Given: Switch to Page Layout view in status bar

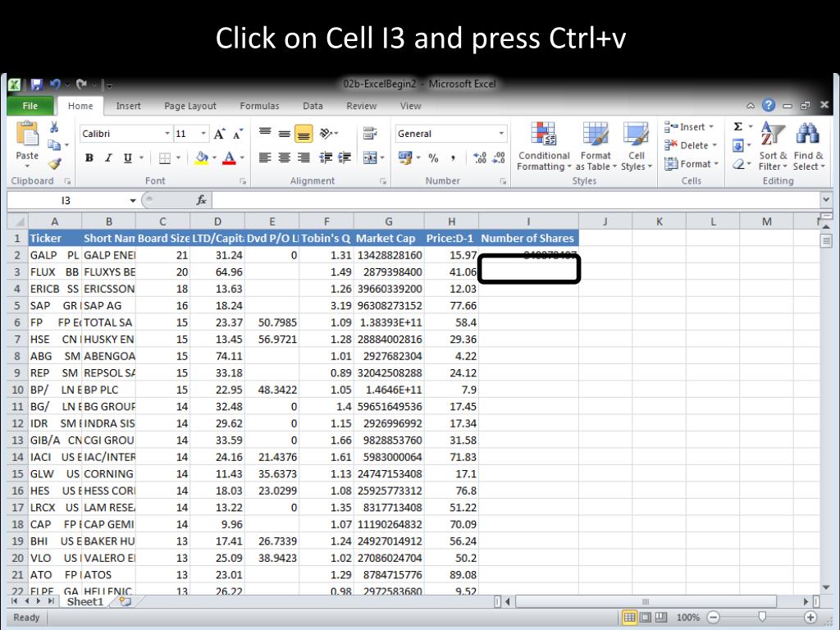Looking at the screenshot, I should click(646, 618).
